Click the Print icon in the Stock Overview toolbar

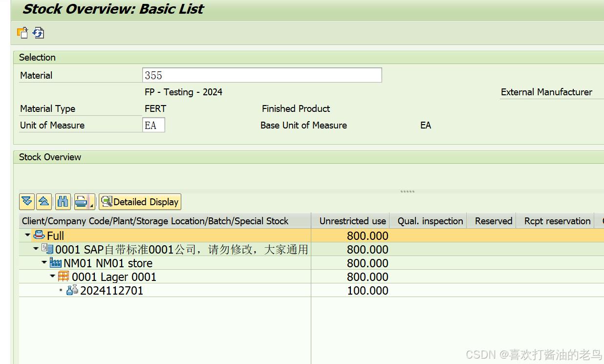(81, 201)
